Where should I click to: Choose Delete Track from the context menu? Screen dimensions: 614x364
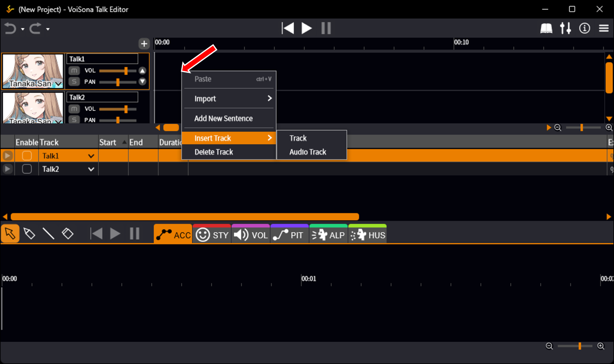(229, 152)
